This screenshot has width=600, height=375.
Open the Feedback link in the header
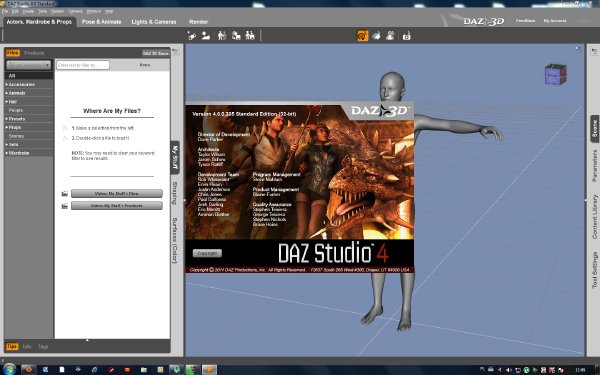(x=525, y=21)
